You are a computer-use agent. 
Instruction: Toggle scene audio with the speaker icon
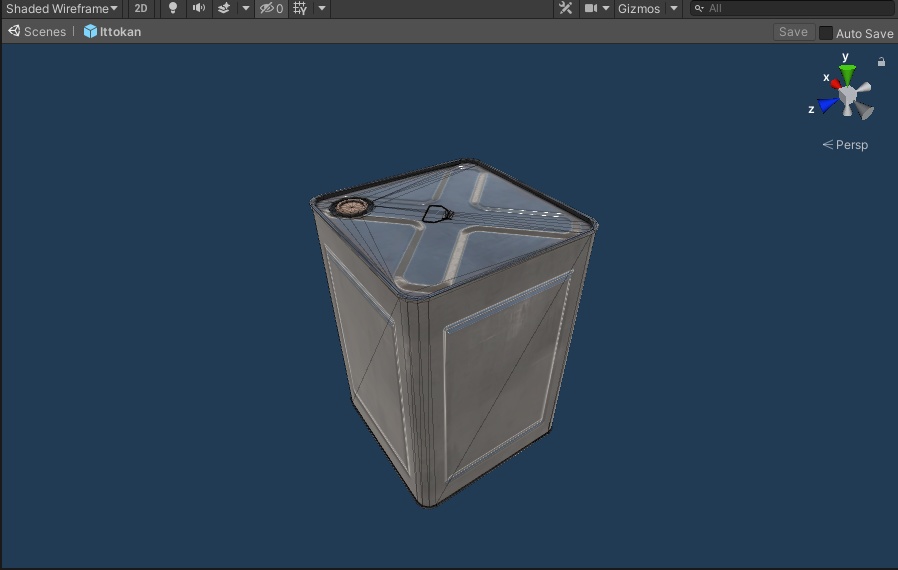(199, 8)
